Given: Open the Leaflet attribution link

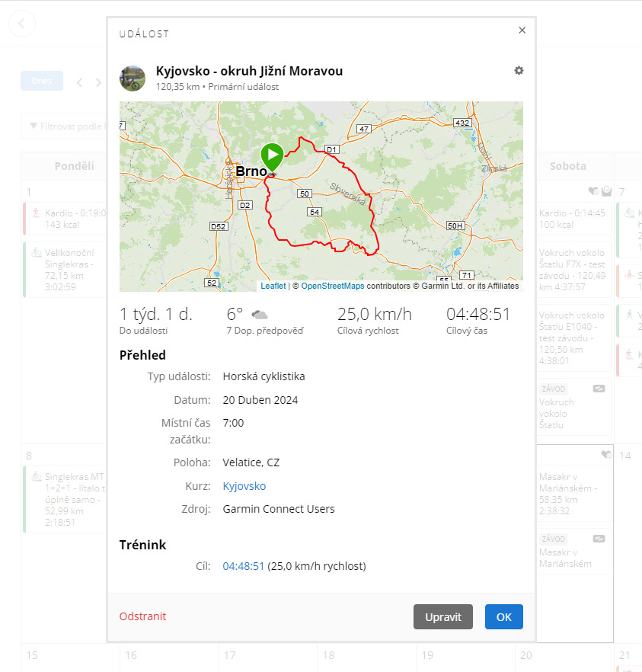Looking at the screenshot, I should click(273, 286).
